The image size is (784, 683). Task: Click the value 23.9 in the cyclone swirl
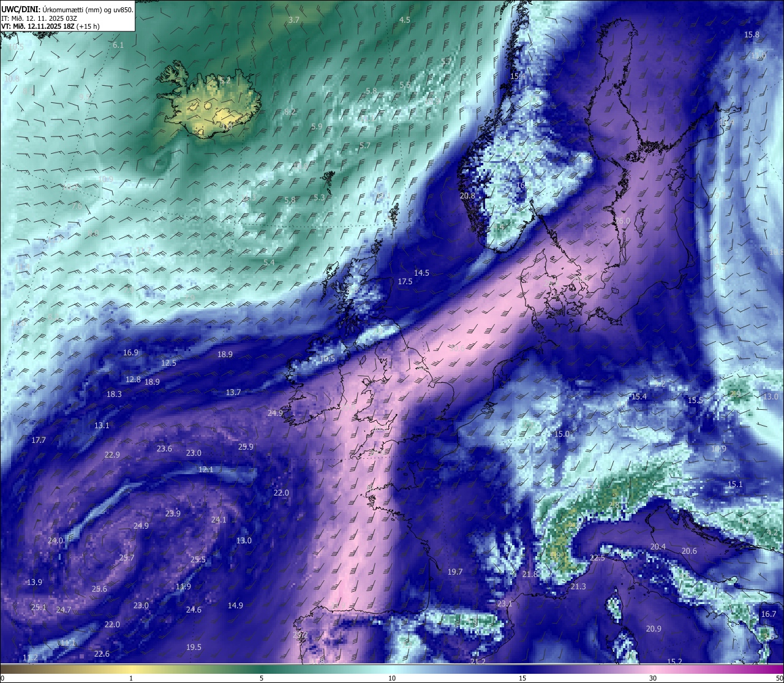(173, 513)
